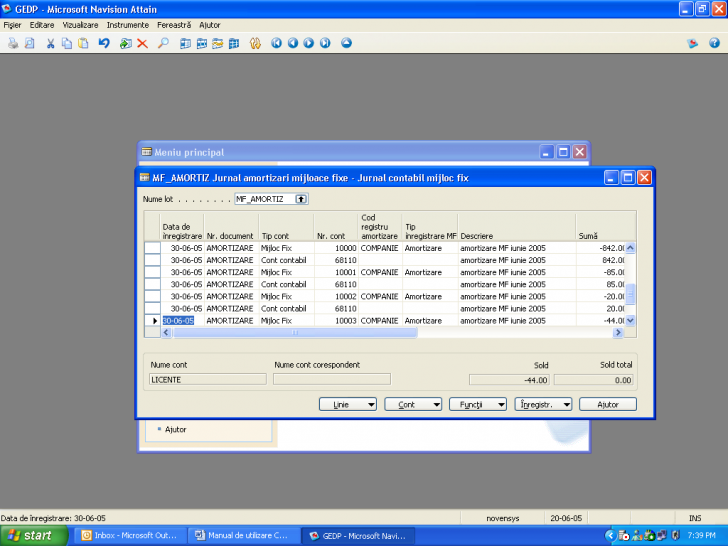The width and height of the screenshot is (728, 546).
Task: Click the blue question mark Help icon
Action: (x=714, y=43)
